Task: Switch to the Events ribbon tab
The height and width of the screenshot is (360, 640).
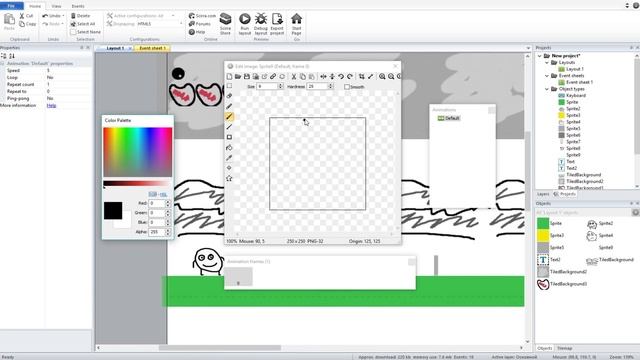Action: (78, 6)
